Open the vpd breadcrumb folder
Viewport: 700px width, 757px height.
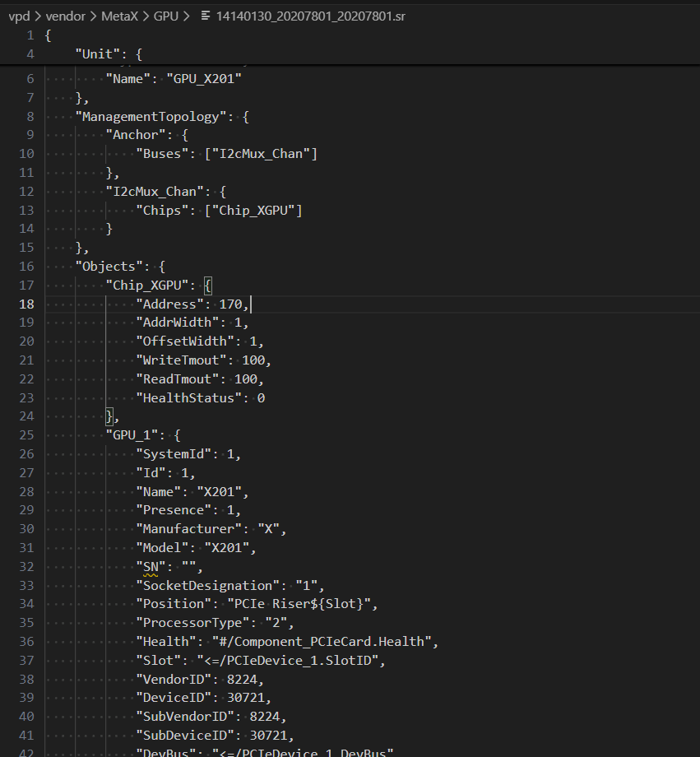(19, 16)
